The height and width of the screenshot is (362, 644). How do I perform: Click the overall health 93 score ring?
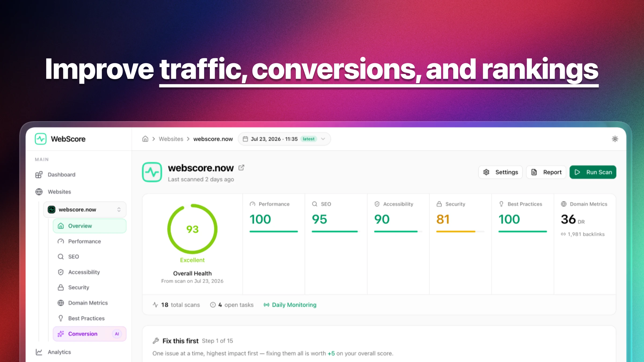192,229
